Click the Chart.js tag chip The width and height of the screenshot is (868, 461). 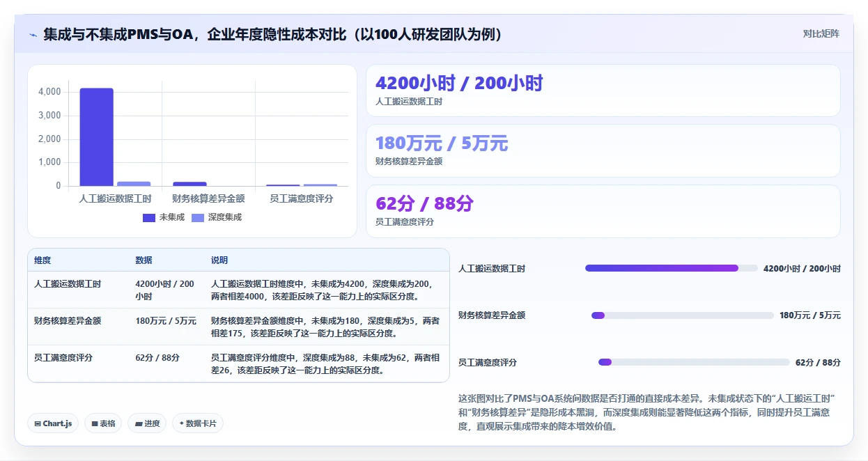pos(53,423)
